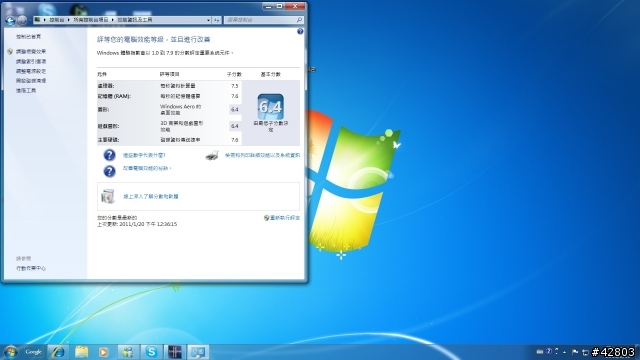Click the Control Panel icon at the start of the address bar
This screenshot has height=360, width=640.
click(x=38, y=20)
